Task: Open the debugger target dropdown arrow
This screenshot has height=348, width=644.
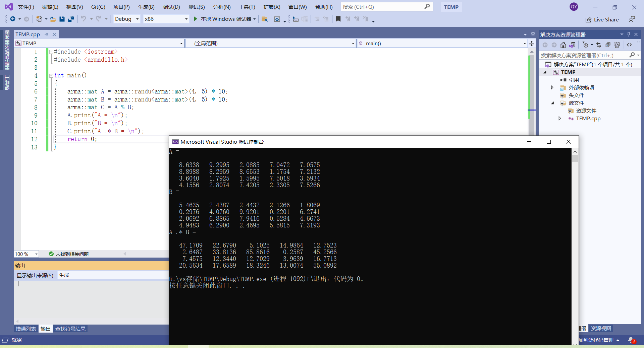Action: 254,19
